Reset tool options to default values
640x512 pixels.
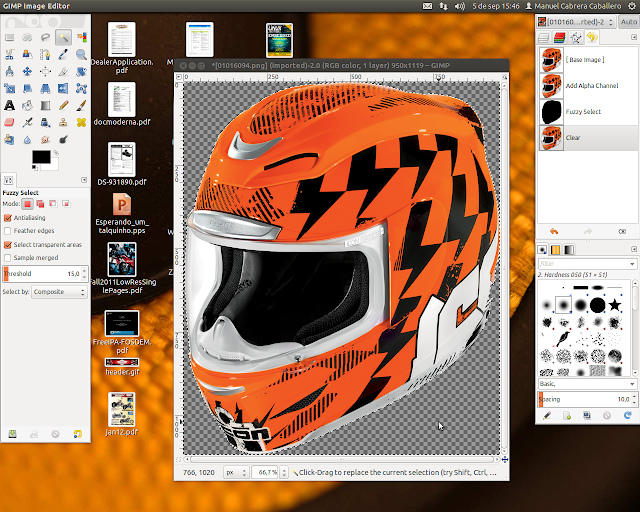point(77,434)
